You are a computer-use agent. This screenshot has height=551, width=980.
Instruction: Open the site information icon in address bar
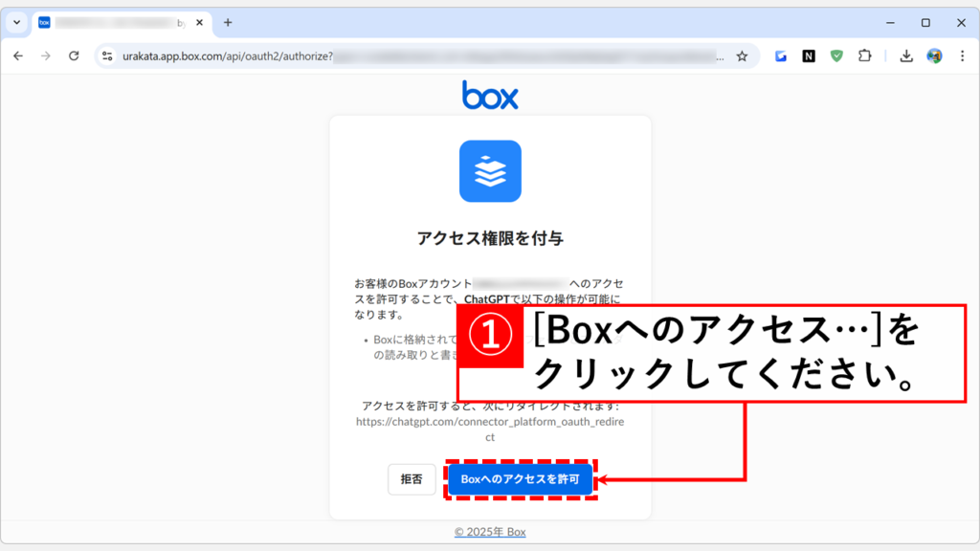click(x=107, y=56)
